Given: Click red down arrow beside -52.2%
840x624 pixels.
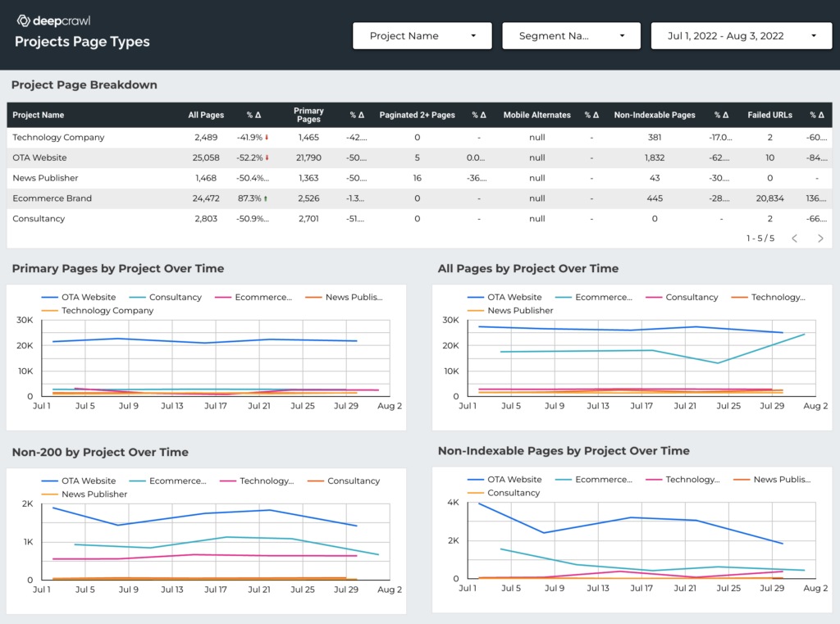Looking at the screenshot, I should click(x=267, y=157).
